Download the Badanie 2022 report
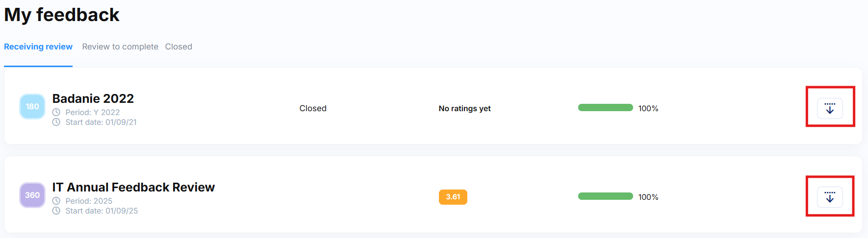 tap(830, 108)
